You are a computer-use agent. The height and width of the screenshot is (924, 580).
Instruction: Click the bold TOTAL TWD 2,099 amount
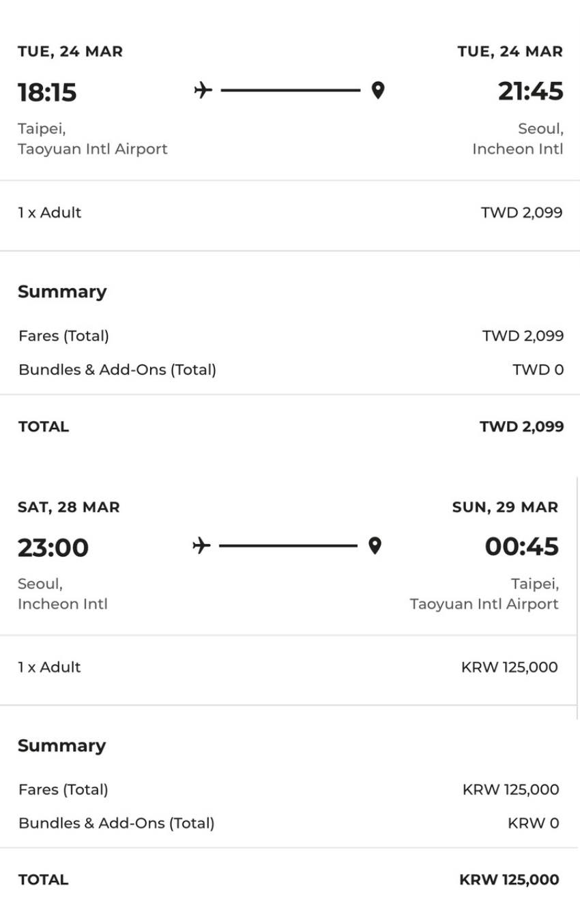pyautogui.click(x=521, y=427)
